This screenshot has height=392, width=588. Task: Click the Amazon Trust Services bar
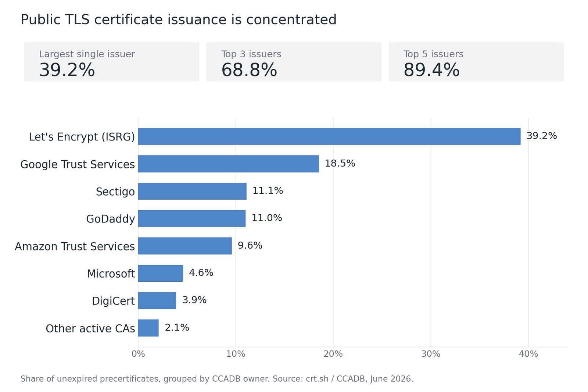[x=185, y=246]
